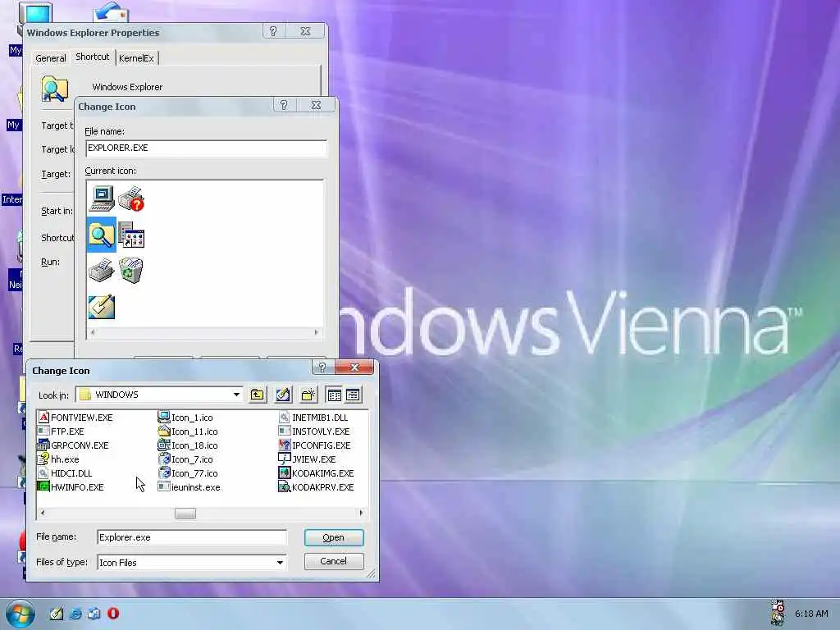Launch Internet Explorer from quick launch

(75, 614)
